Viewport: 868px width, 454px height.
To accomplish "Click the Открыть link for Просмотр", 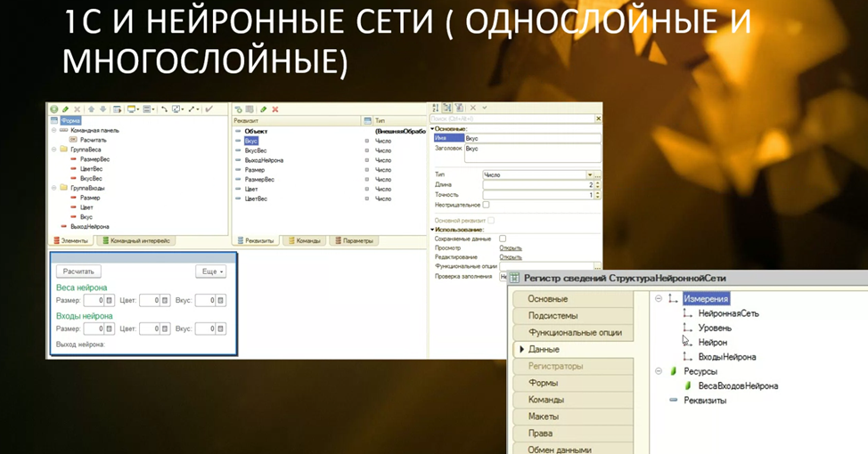I will click(x=511, y=248).
